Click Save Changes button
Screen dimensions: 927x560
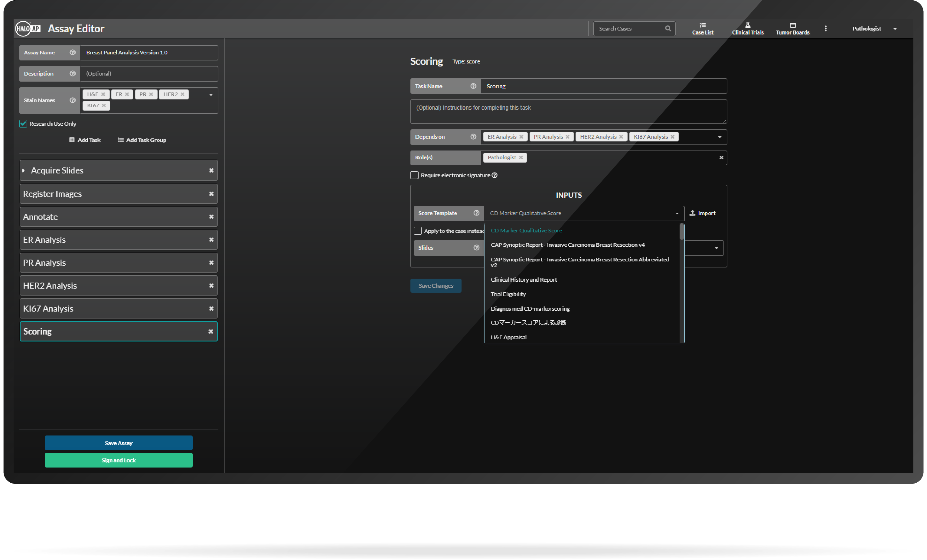[x=436, y=286]
